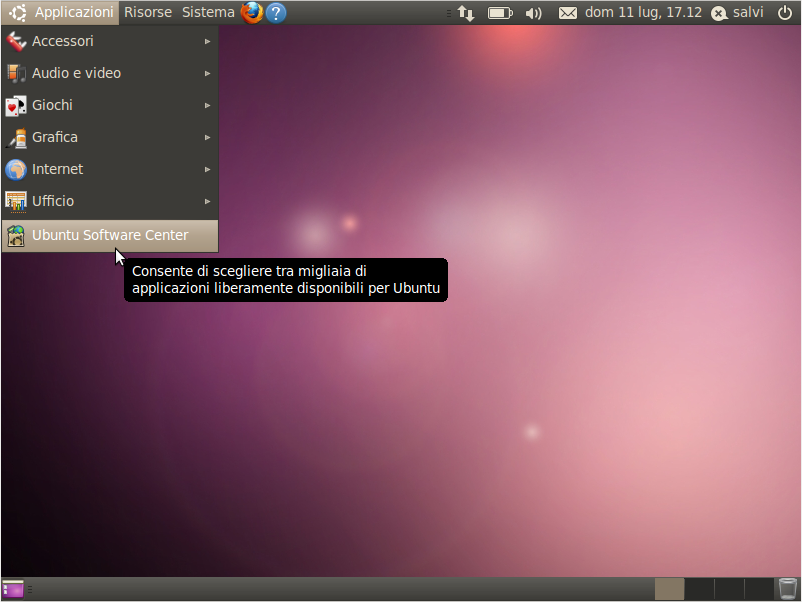This screenshot has height=602, width=802.
Task: Open the network connections indicator
Action: tap(466, 13)
